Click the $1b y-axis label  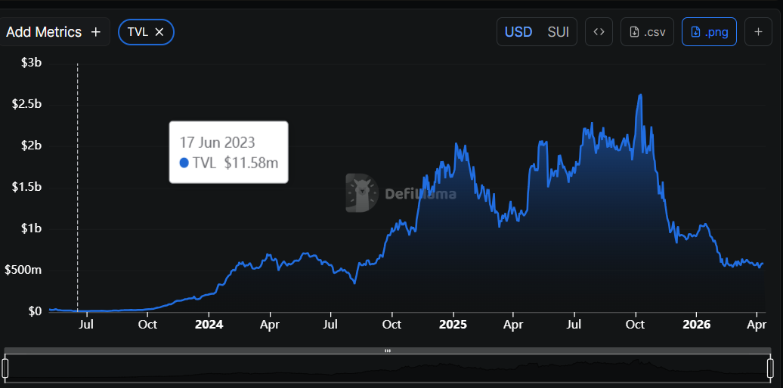31,229
